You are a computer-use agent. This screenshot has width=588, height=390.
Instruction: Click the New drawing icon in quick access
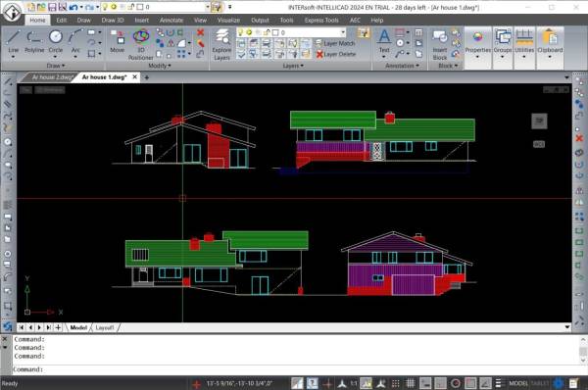[30, 7]
